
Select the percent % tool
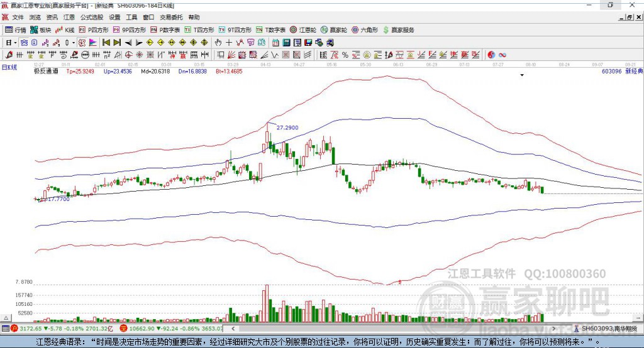[x=345, y=55]
